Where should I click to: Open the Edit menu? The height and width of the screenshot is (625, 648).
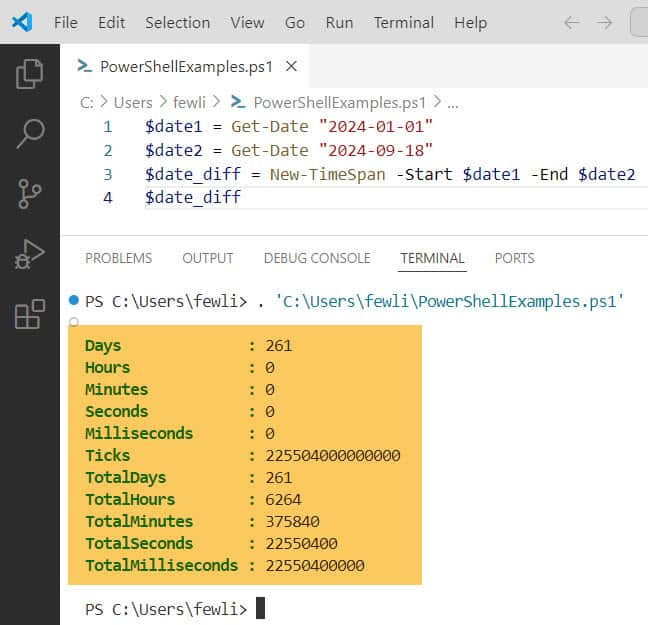pyautogui.click(x=111, y=23)
